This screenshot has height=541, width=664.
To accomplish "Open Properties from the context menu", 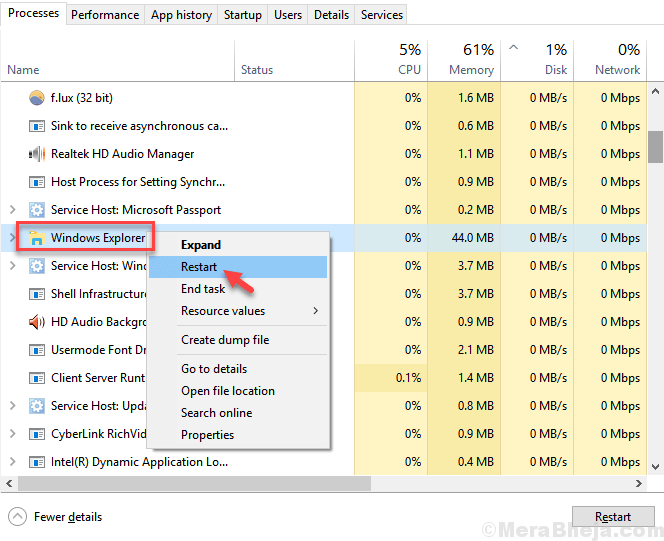I will point(238,435).
